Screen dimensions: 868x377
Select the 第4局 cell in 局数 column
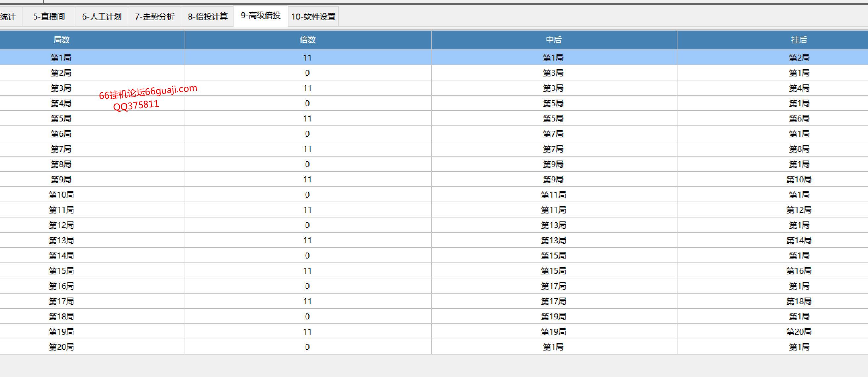92,103
